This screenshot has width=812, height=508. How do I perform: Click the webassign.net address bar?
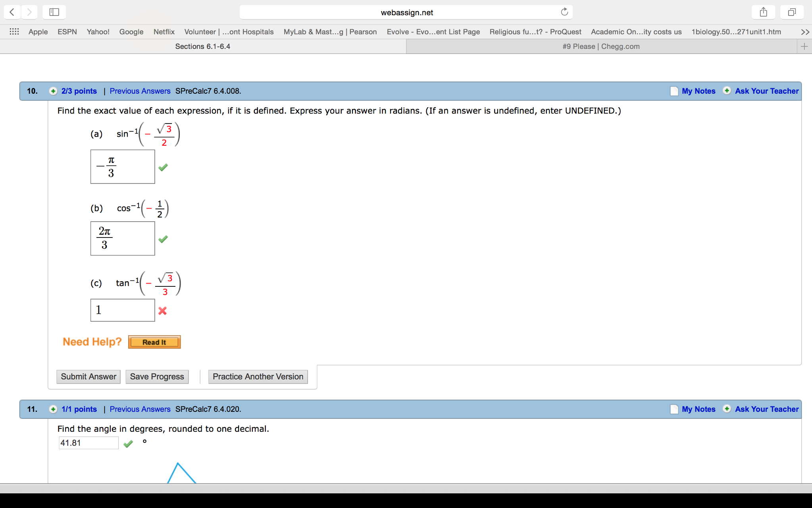point(406,12)
